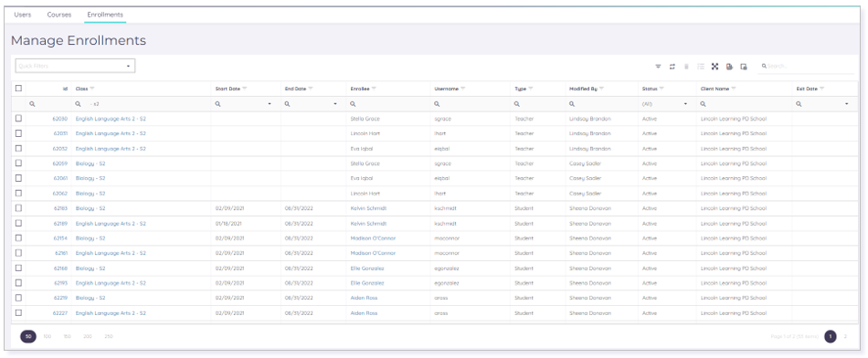
Task: Click the filter builder icon in the grid toolbar
Action: click(x=658, y=67)
